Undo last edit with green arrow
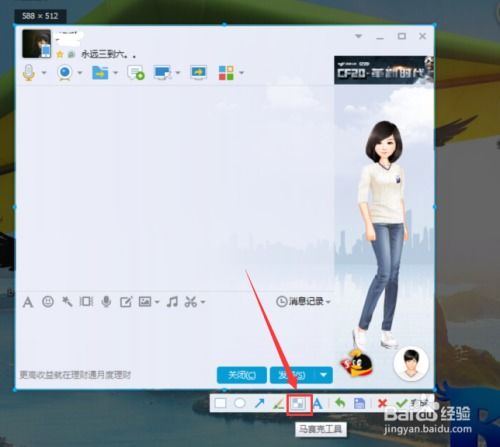Image resolution: width=500 pixels, height=447 pixels. (x=340, y=403)
